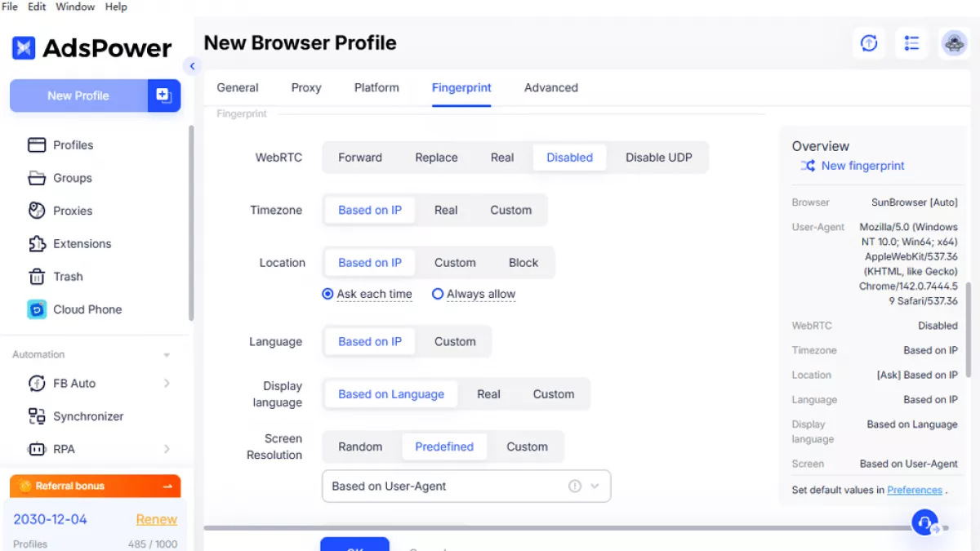Expand the FB Auto submenu
This screenshot has height=551, width=980.
[x=167, y=384]
